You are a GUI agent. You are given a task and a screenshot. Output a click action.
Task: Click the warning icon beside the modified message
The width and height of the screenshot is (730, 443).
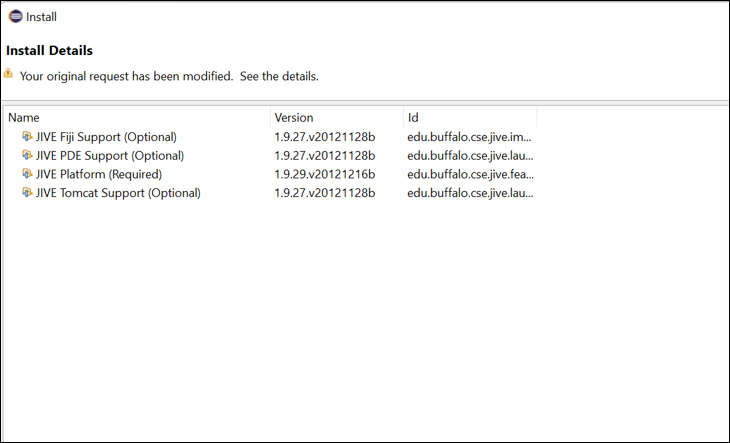9,74
